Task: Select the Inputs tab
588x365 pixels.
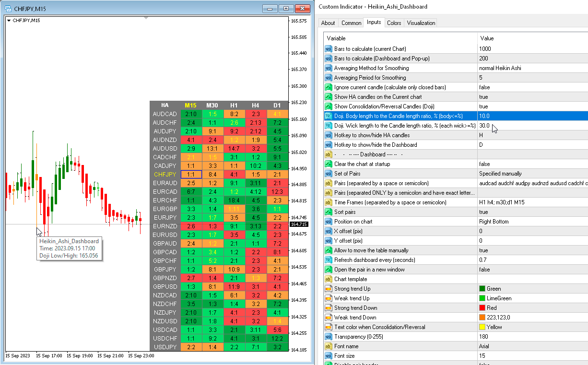Action: click(374, 22)
